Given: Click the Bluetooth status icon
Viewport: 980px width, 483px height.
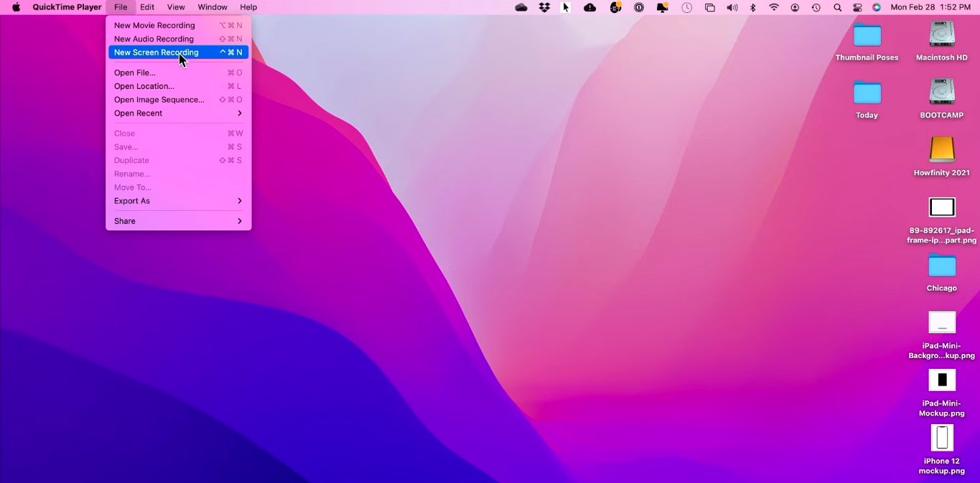Looking at the screenshot, I should pos(752,7).
